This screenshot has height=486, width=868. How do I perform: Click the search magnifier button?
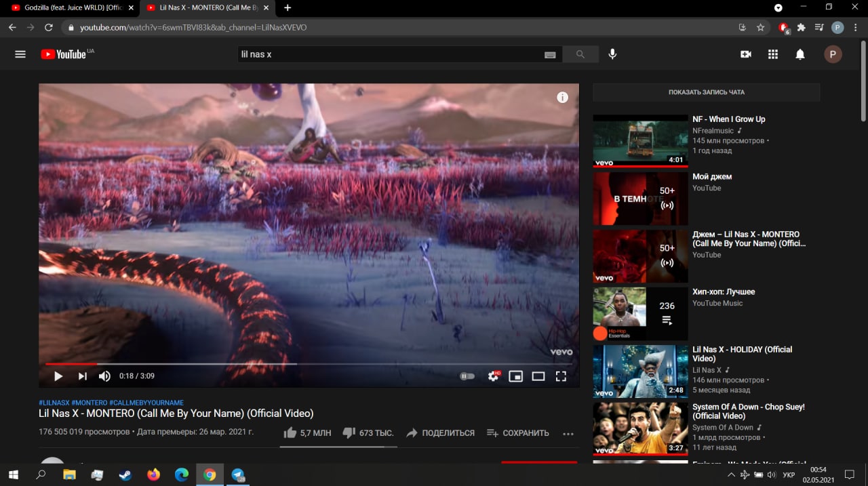(x=580, y=54)
